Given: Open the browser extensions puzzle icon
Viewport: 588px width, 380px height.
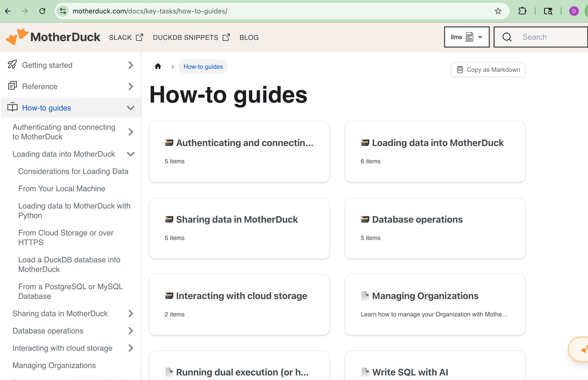Looking at the screenshot, I should [522, 11].
